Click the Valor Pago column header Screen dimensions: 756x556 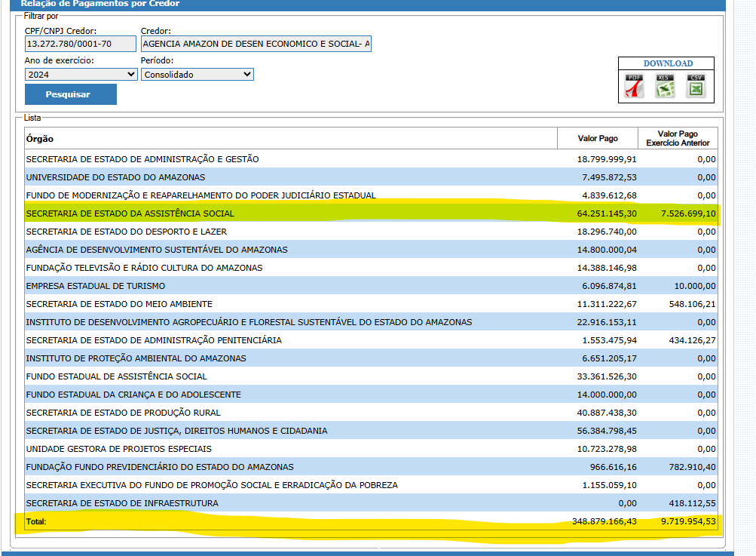point(598,139)
